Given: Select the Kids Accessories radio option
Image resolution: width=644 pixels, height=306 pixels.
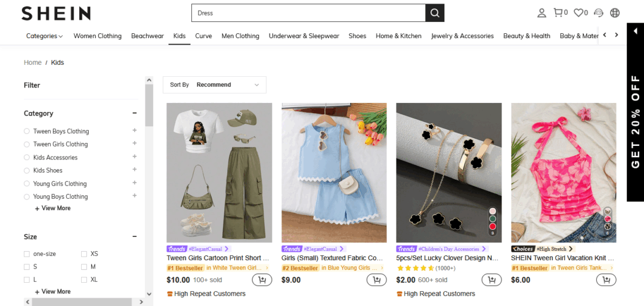Looking at the screenshot, I should click(27, 158).
